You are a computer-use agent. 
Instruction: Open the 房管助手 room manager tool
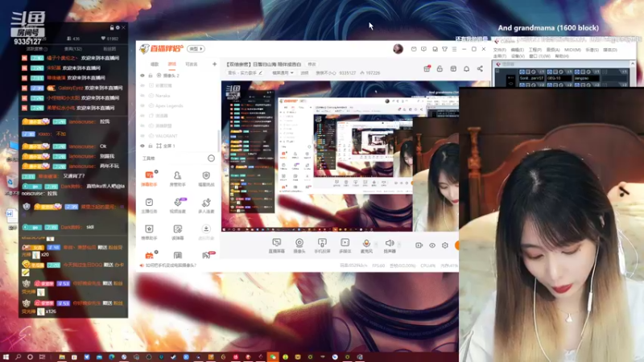click(177, 179)
